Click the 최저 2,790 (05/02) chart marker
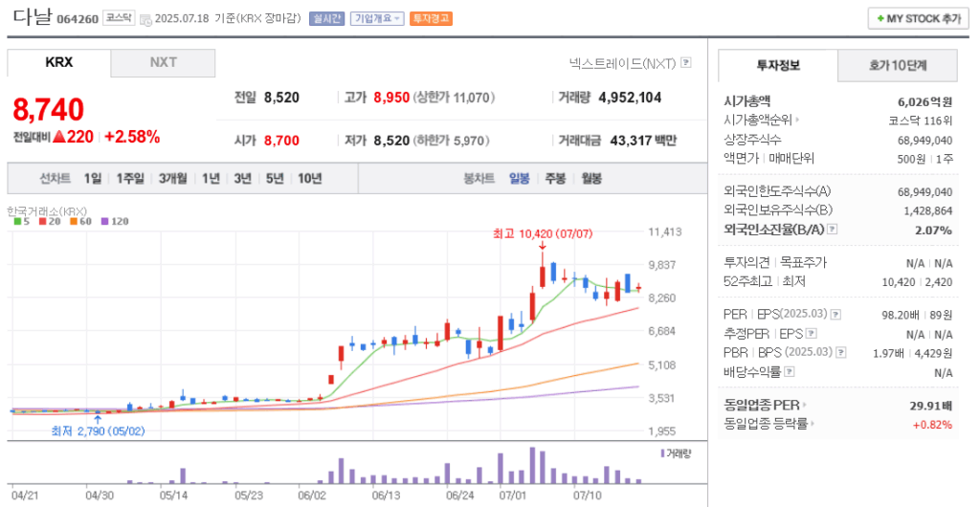Screen dimensions: 980x507 coord(98,430)
